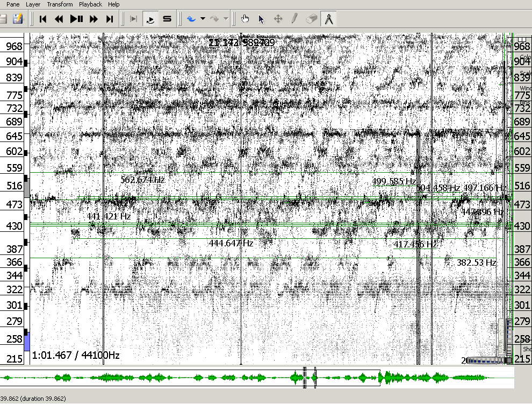
Task: Rewind playback to the start
Action: click(43, 19)
